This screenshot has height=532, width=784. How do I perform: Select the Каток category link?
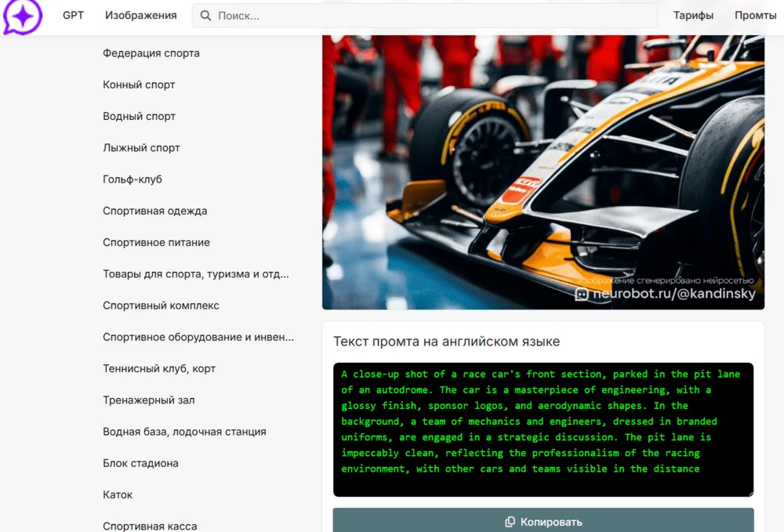118,495
